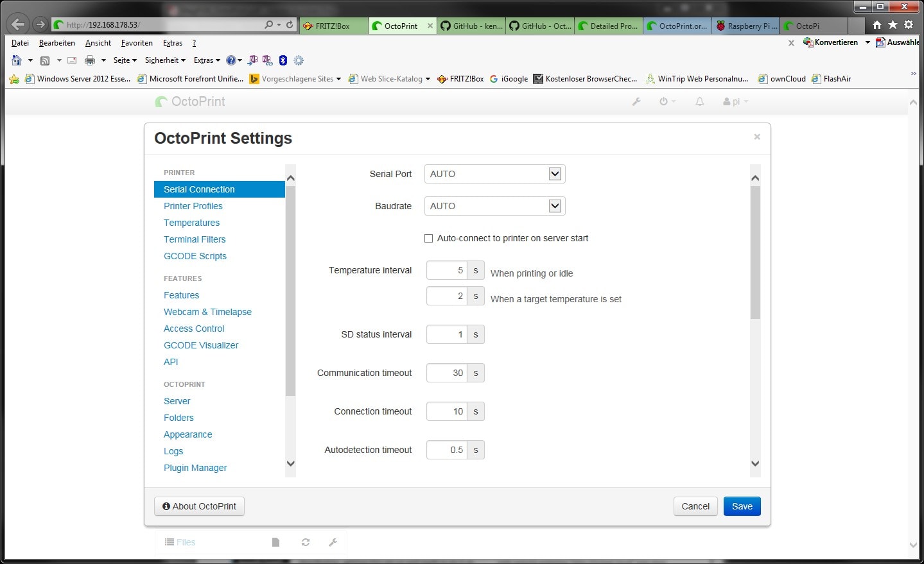Click settings sidebar scrollbar down arrow
The width and height of the screenshot is (924, 564).
click(290, 463)
